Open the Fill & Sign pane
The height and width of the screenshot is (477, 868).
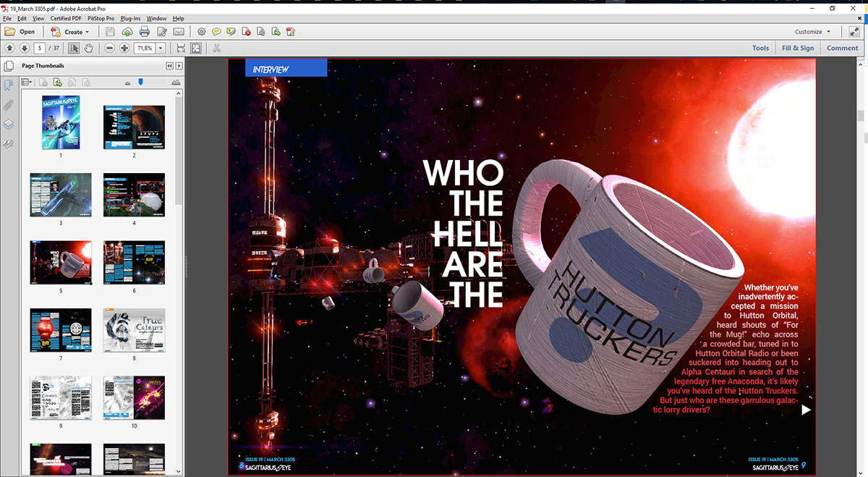[798, 48]
